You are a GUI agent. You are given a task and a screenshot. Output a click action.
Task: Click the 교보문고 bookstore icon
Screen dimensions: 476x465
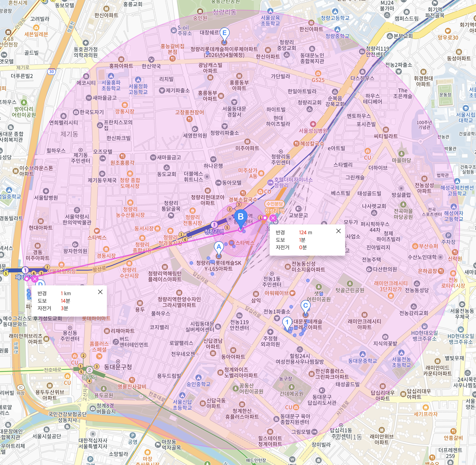(x=298, y=209)
